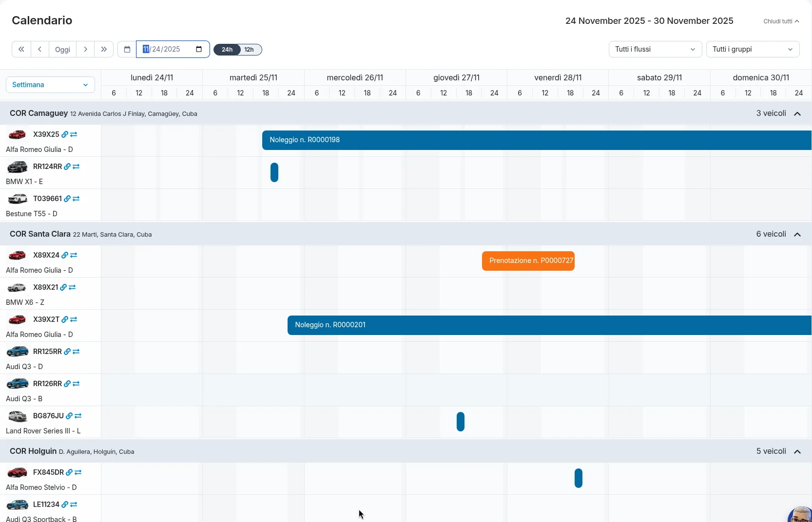The image size is (812, 522).
Task: Click the link icon next to X89X24
Action: pyautogui.click(x=65, y=255)
